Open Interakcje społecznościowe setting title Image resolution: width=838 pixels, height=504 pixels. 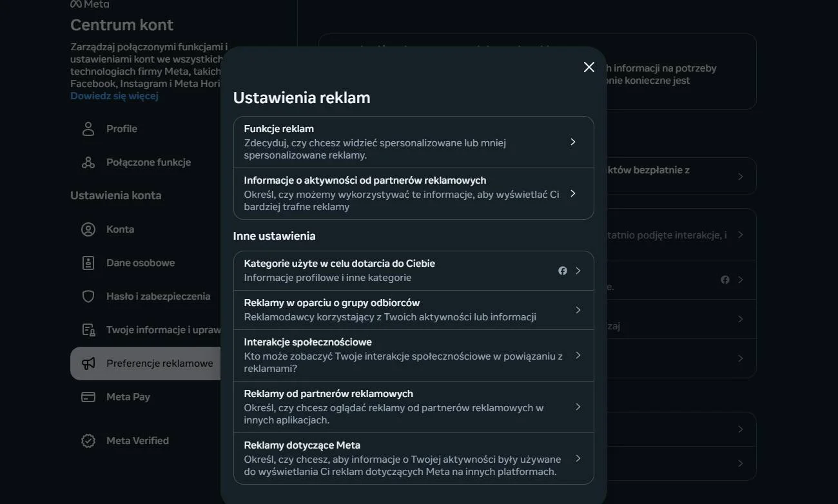(x=307, y=342)
